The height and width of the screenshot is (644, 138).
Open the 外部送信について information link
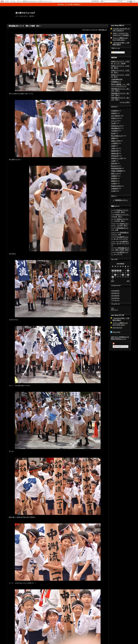point(120,338)
